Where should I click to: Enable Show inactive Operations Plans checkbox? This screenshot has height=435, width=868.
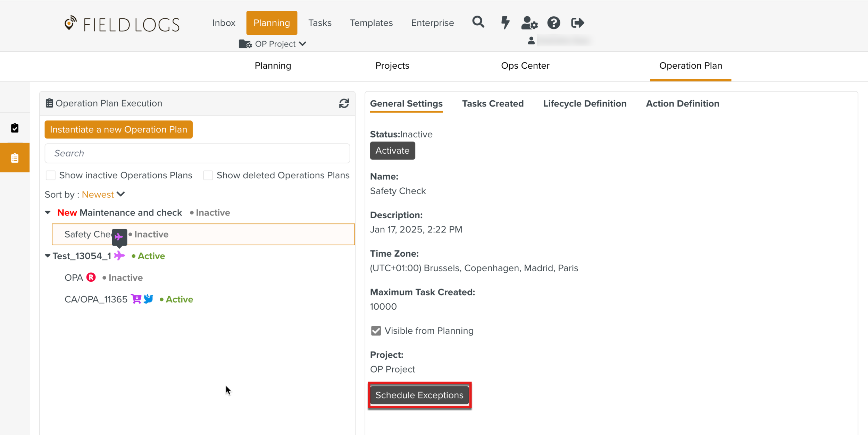(x=51, y=175)
